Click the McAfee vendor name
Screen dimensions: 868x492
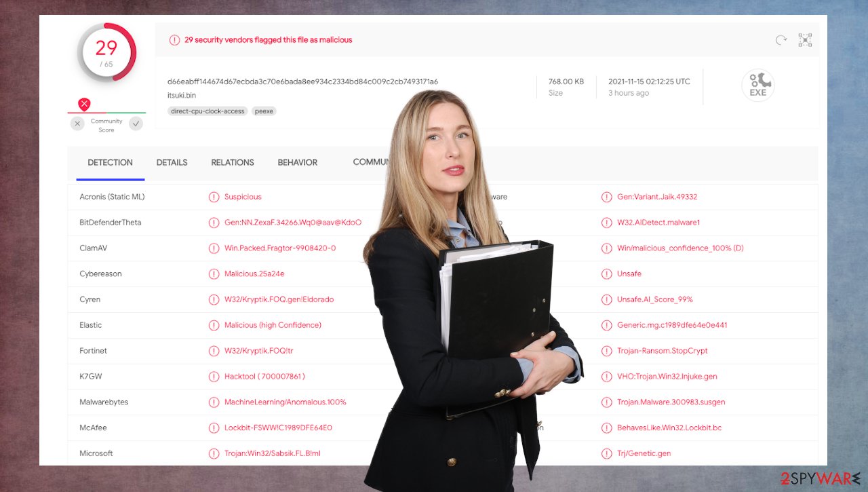[x=93, y=428]
